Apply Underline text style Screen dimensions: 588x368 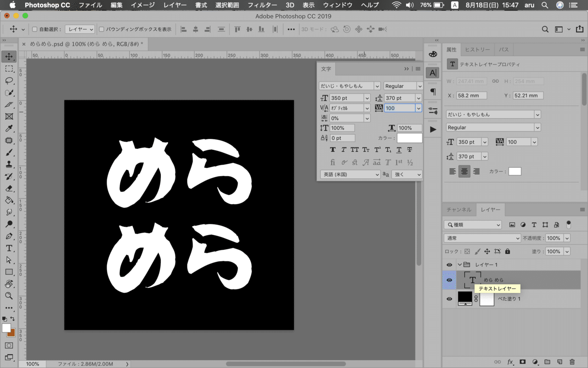tap(399, 150)
